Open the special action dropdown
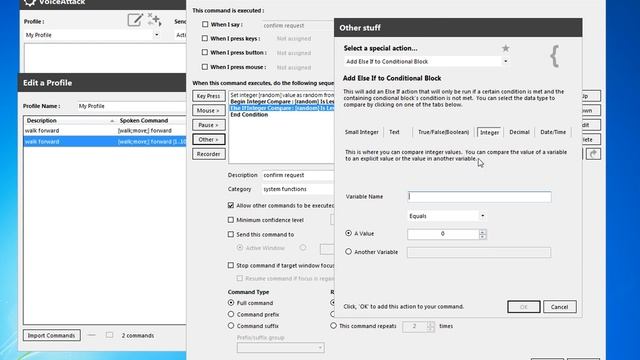The height and width of the screenshot is (360, 640). (505, 61)
